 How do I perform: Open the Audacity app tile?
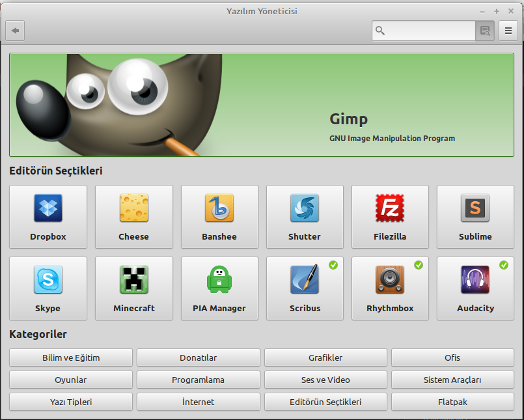(x=475, y=288)
